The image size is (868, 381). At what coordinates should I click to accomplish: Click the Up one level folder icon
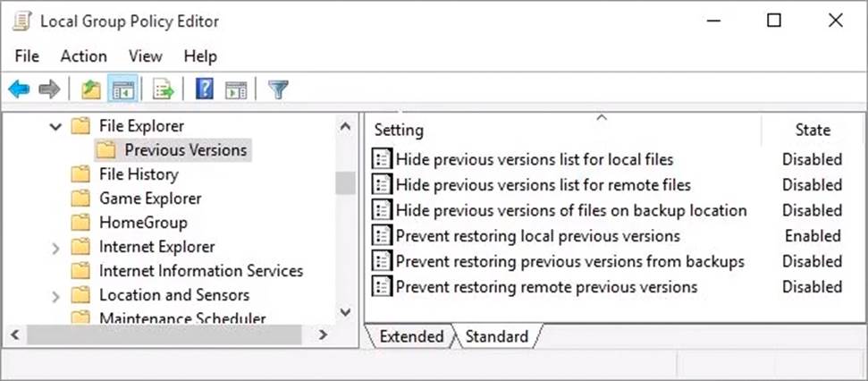[90, 89]
